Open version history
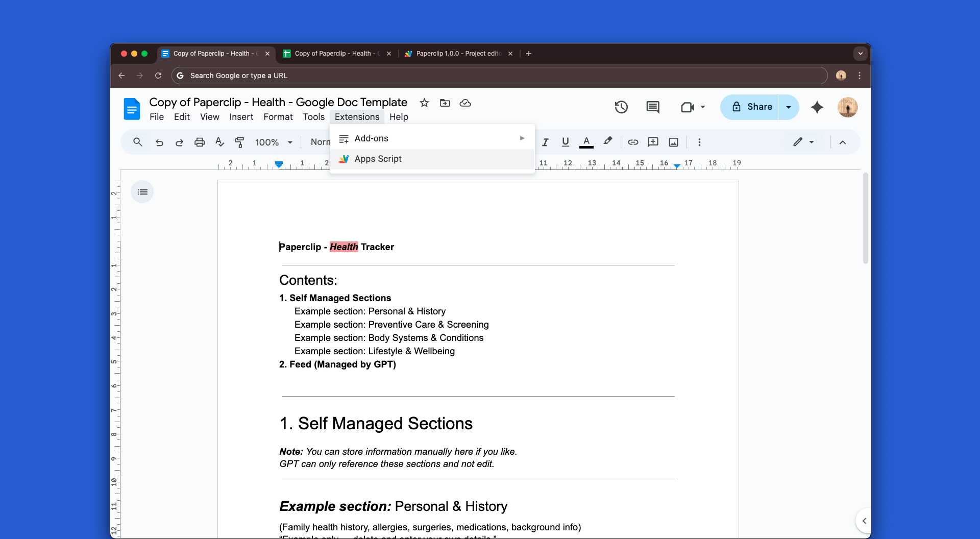The width and height of the screenshot is (980, 539). point(621,107)
